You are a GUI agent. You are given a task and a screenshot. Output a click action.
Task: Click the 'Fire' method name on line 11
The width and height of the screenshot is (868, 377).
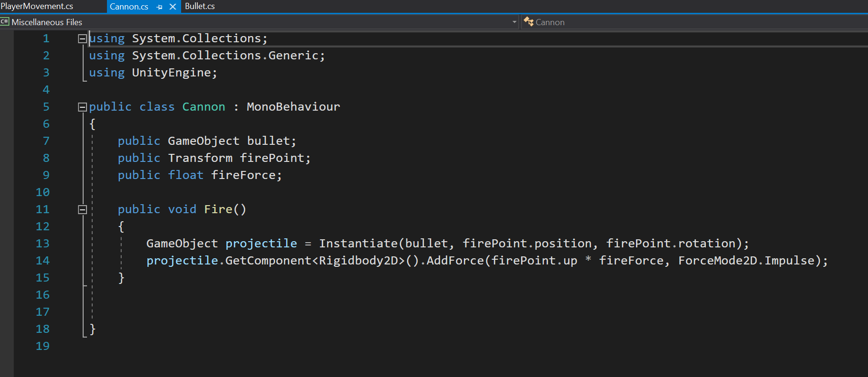click(218, 209)
